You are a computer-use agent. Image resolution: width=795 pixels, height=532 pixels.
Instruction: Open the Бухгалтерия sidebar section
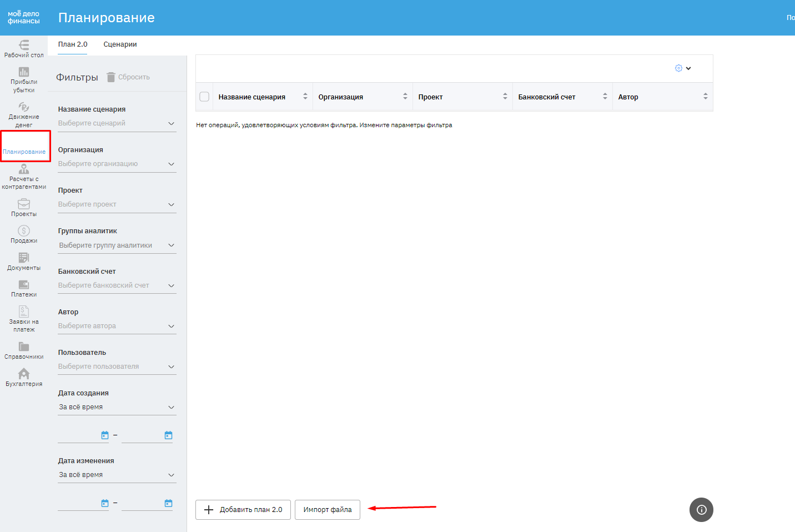pos(24,378)
